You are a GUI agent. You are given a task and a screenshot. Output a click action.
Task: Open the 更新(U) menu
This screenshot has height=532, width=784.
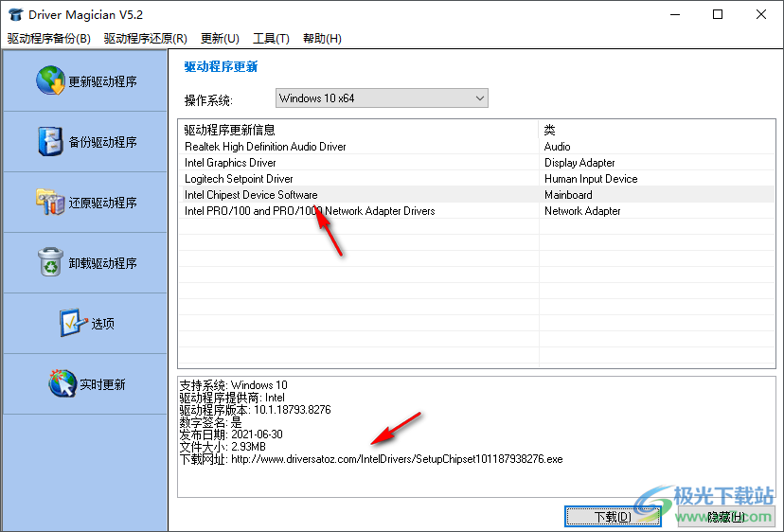[x=220, y=39]
